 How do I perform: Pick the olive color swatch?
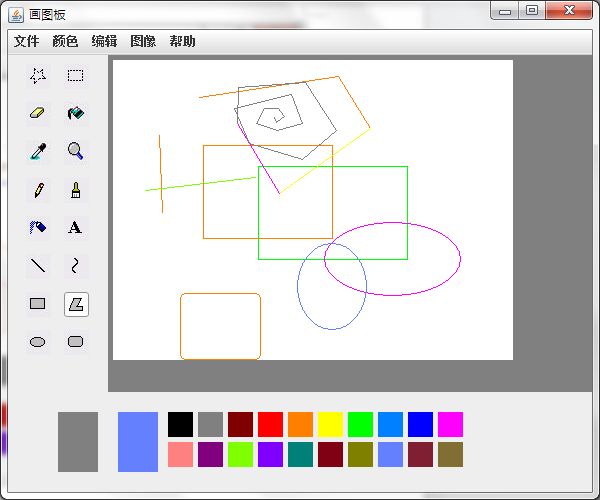tap(360, 454)
